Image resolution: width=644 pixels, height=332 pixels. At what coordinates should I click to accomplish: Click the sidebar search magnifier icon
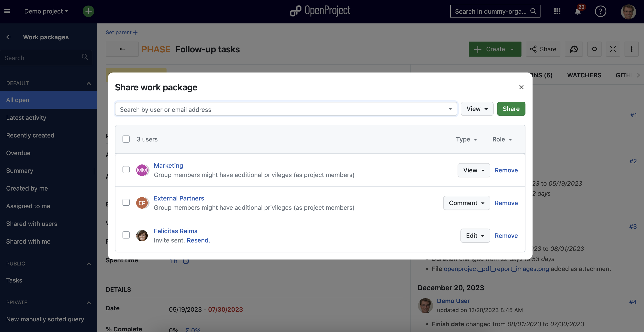pos(85,57)
